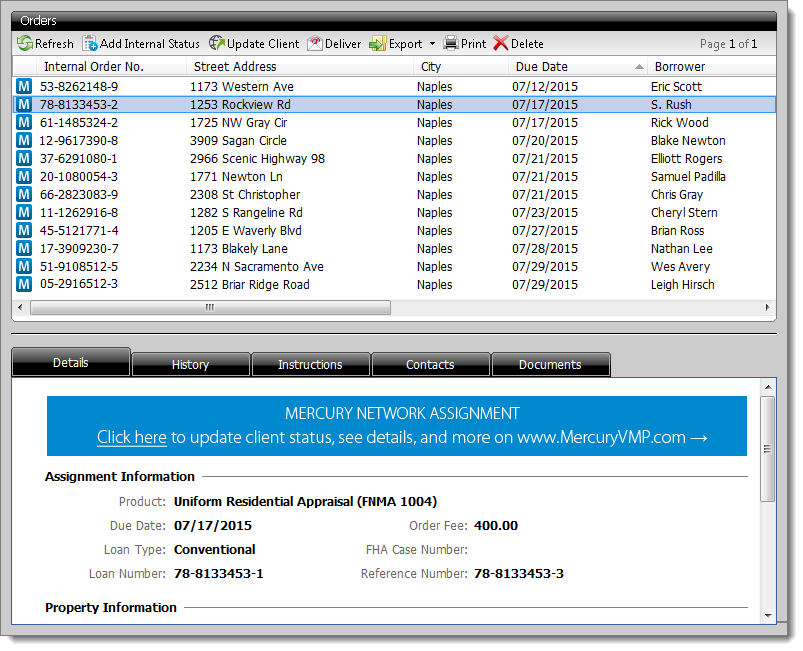The height and width of the screenshot is (651, 803).
Task: Show the Contacts tab
Action: coord(430,364)
